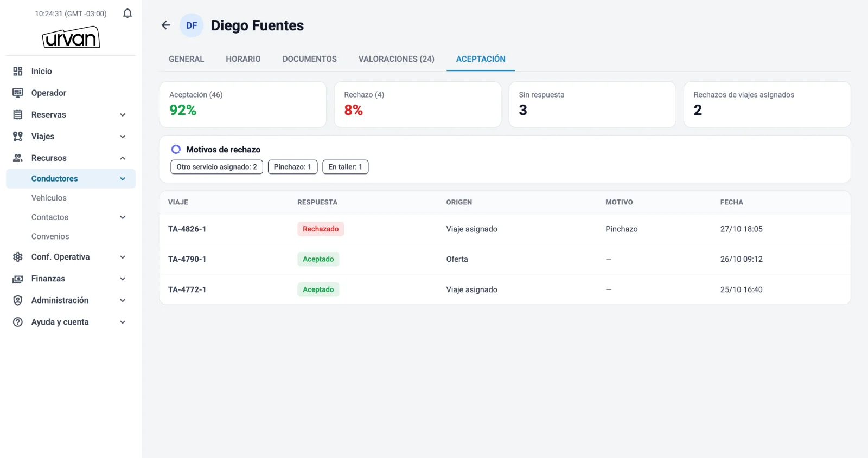Click the Conf. Operativa gear icon

pyautogui.click(x=18, y=257)
